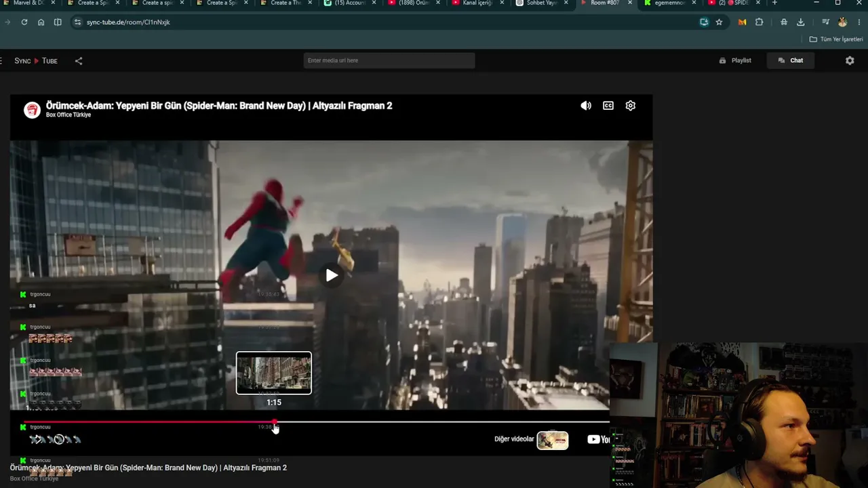Bookmark this page with the star
This screenshot has height=488, width=868.
click(x=719, y=22)
